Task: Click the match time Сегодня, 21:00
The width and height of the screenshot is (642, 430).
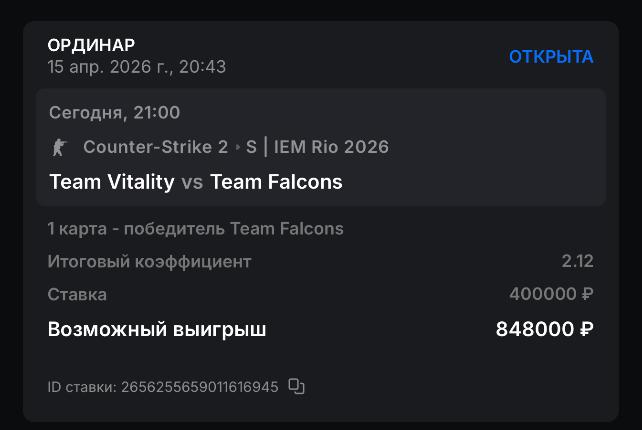Action: coord(114,113)
